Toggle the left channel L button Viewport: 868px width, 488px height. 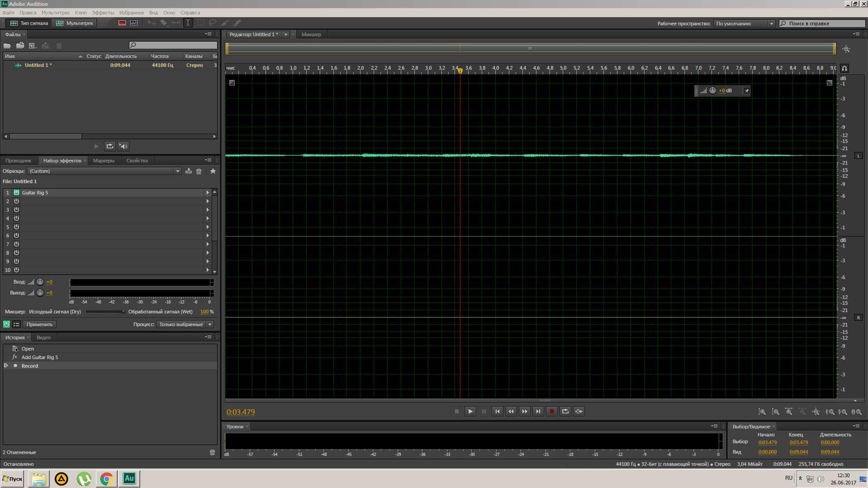click(858, 156)
